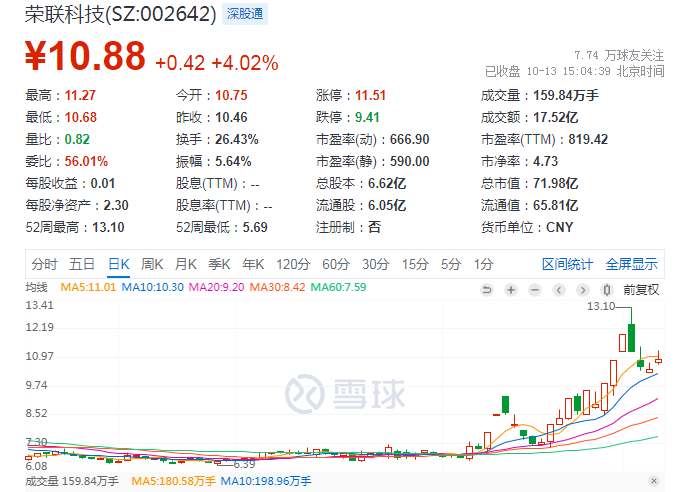Click the 委比 value 56.01%
679x492 pixels.
(x=86, y=162)
